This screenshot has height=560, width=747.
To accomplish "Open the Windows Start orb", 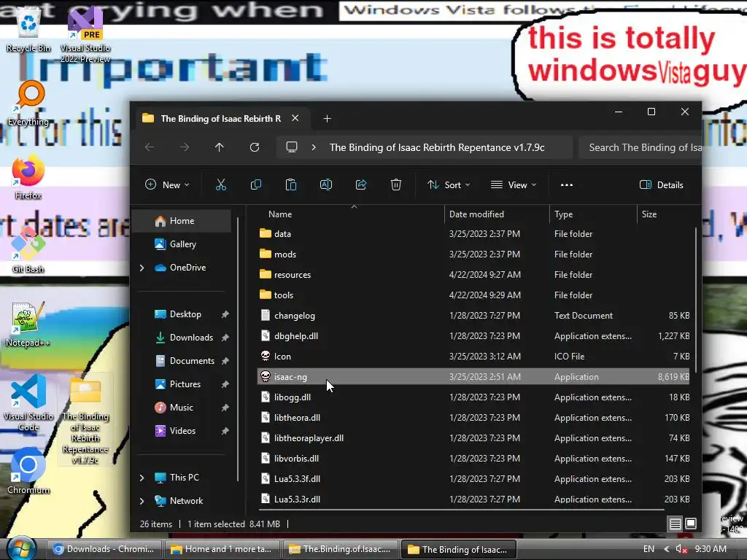I will pos(21,548).
